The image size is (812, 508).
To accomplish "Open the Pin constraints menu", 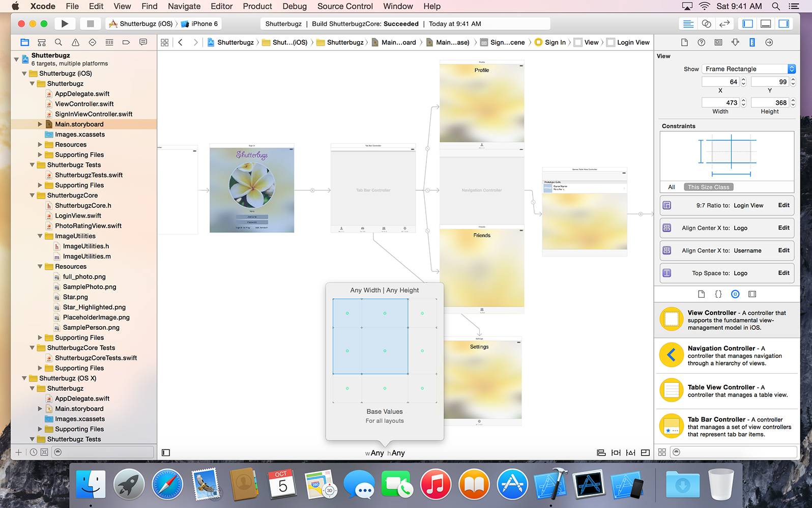I will pos(616,453).
